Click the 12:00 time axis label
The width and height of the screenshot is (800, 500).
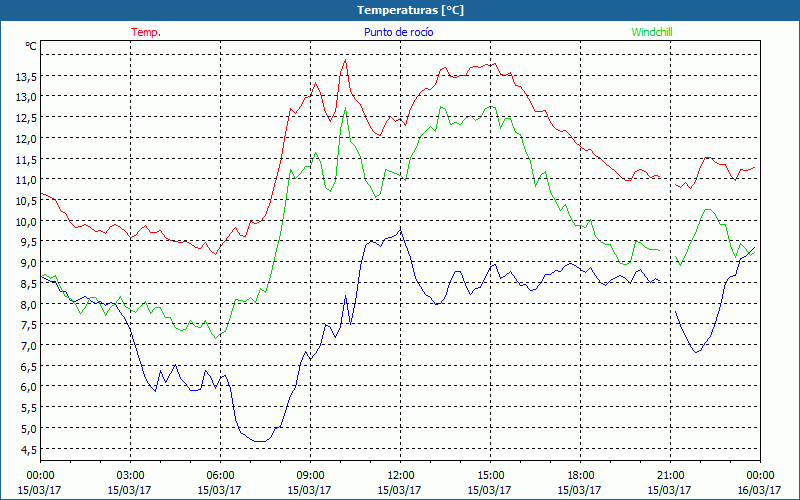click(401, 476)
